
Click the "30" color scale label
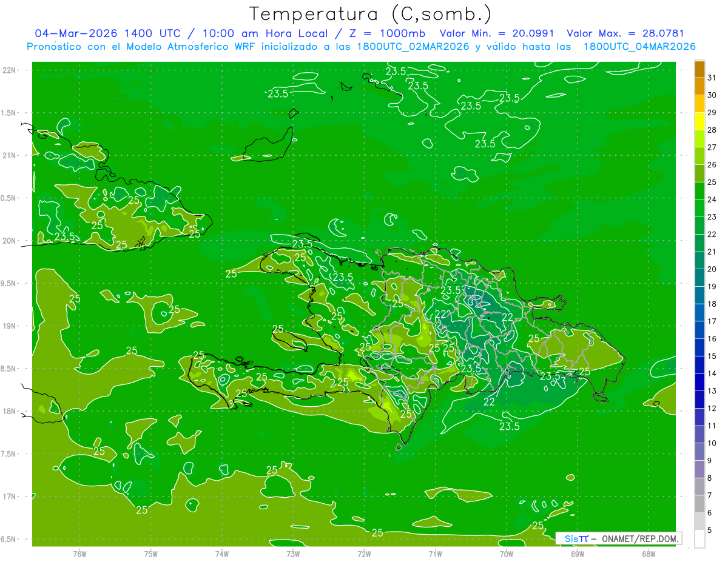click(x=712, y=95)
